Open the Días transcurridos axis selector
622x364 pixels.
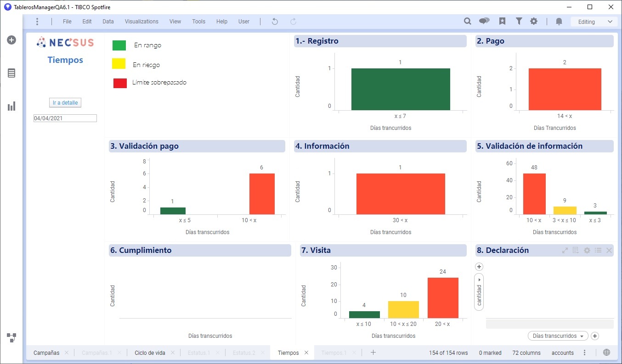coord(558,336)
